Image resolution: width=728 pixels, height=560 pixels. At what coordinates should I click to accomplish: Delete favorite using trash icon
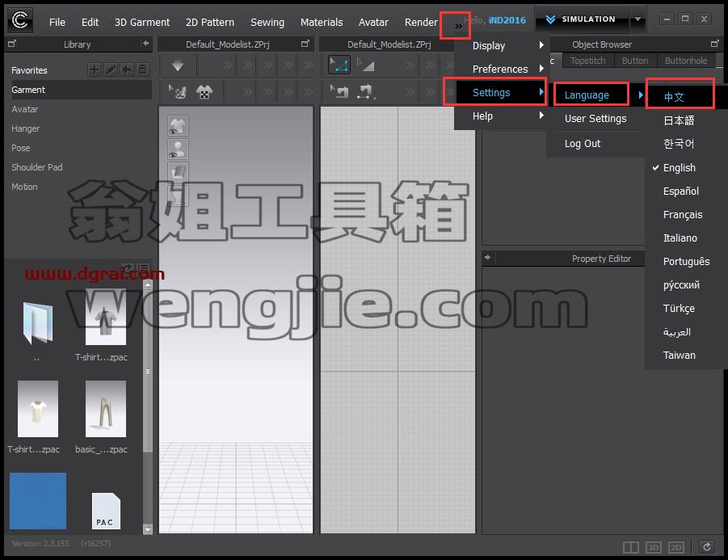142,69
